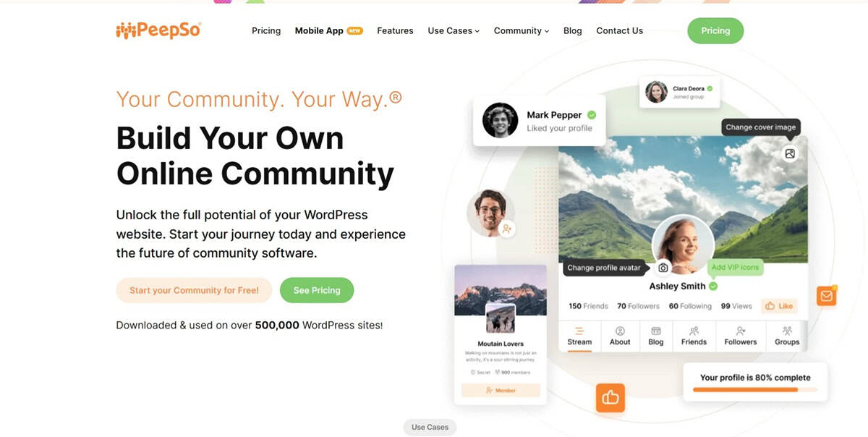Viewport: 868px width, 437px height.
Task: Expand the Use Cases dropdown menu
Action: 454,31
